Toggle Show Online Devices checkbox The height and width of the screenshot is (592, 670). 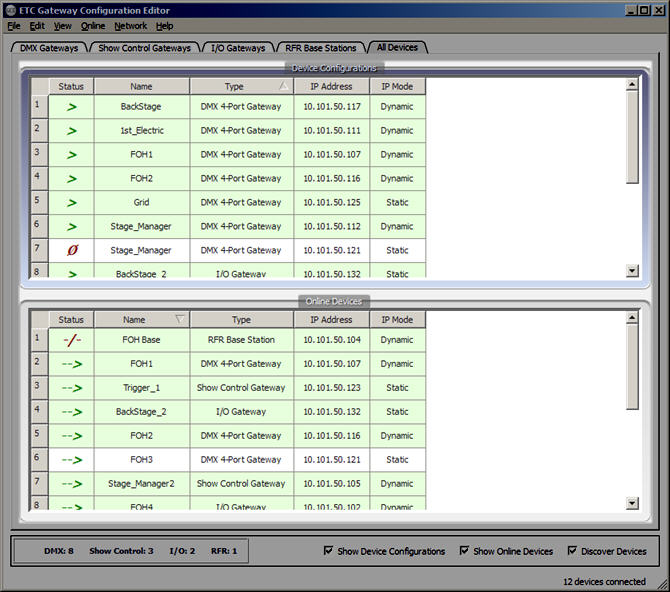click(x=464, y=551)
